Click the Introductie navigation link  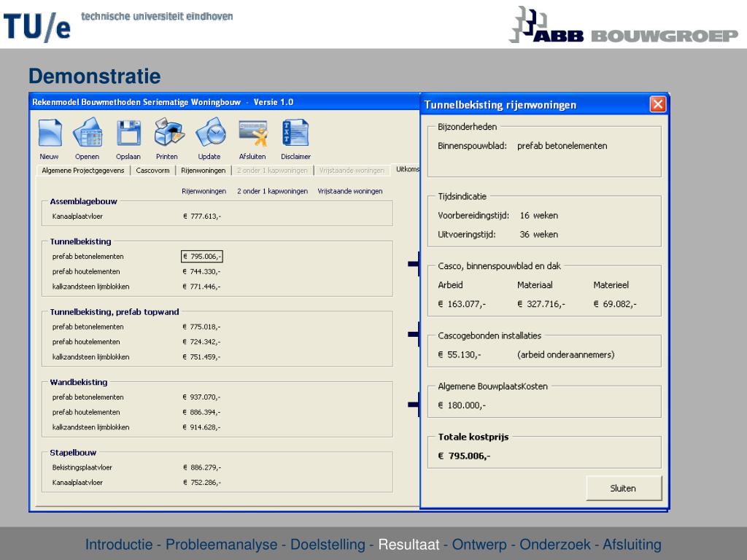(119, 545)
